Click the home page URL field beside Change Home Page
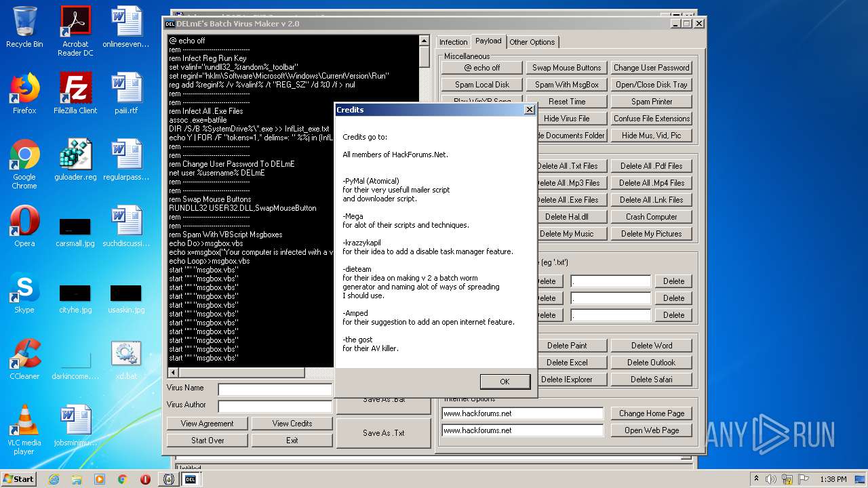Image resolution: width=868 pixels, height=488 pixels. click(522, 413)
